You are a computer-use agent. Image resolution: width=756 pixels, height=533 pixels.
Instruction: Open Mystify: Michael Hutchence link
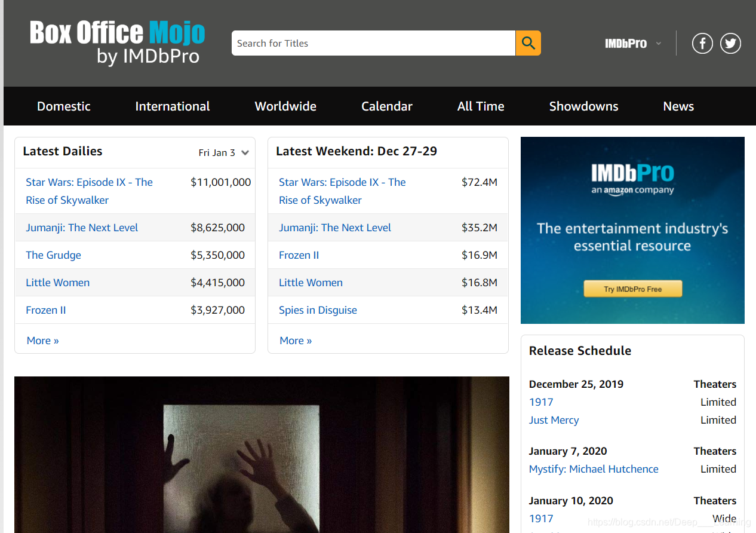pos(594,469)
